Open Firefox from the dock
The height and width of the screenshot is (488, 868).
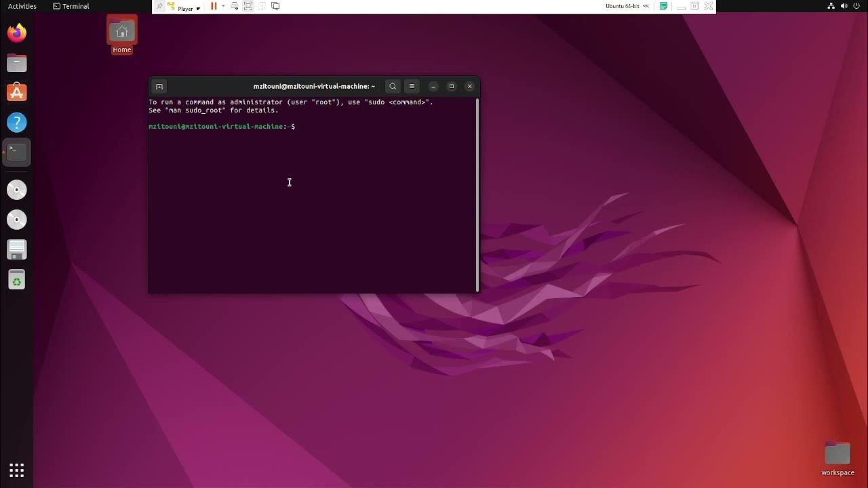(17, 33)
